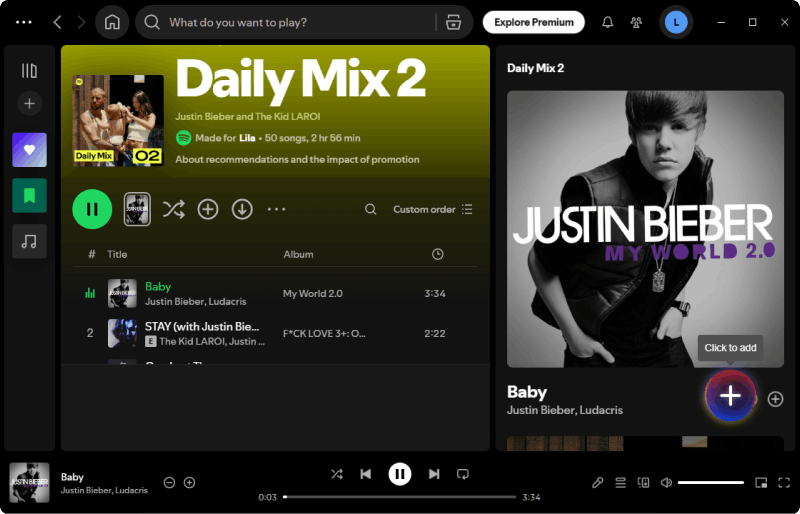Open Baby title in now playing panel
The image size is (800, 514).
(527, 392)
